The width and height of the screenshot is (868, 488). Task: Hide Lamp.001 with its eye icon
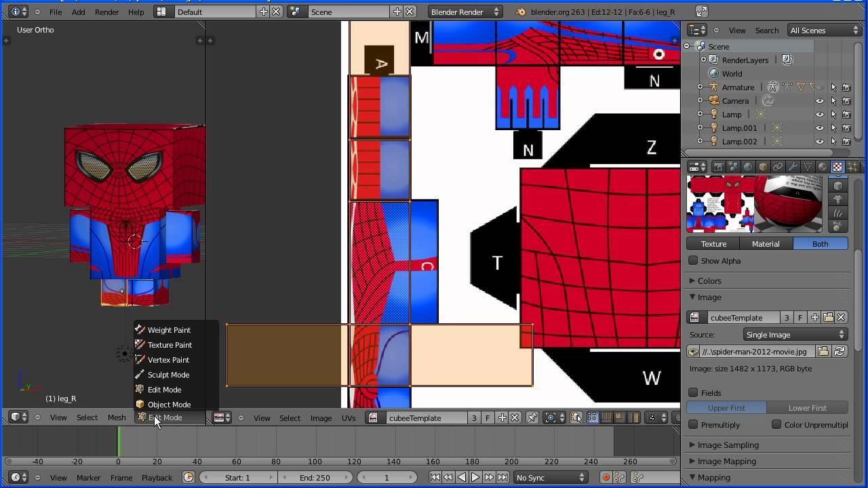[820, 128]
